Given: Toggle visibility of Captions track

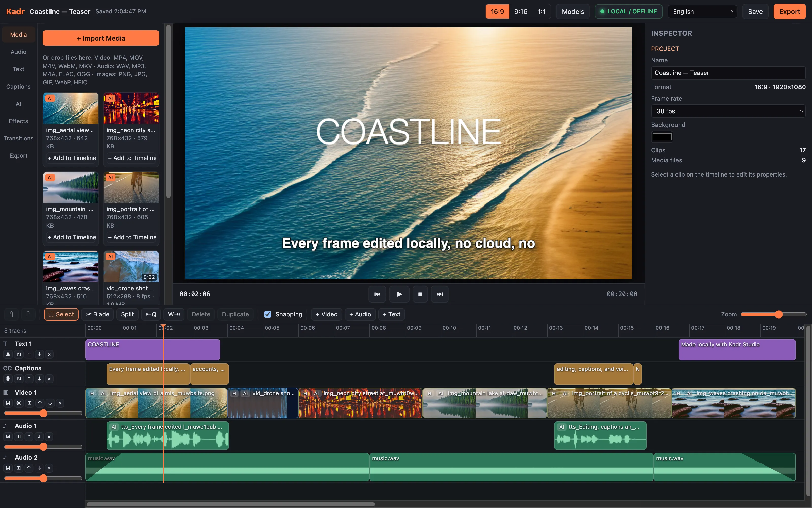Looking at the screenshot, I should tap(8, 379).
